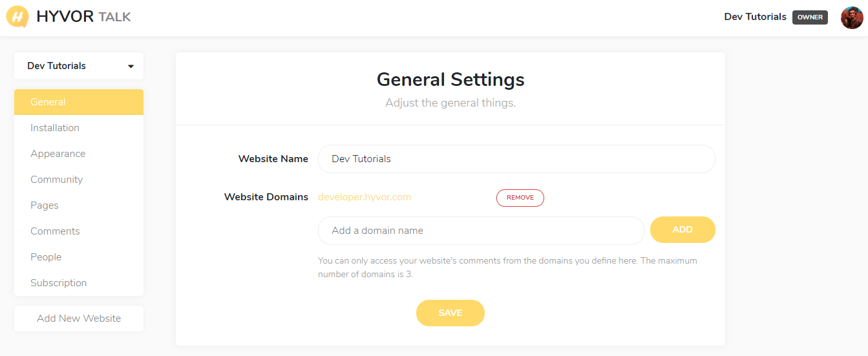Open the Subscription page
868x356 pixels.
tap(79, 283)
